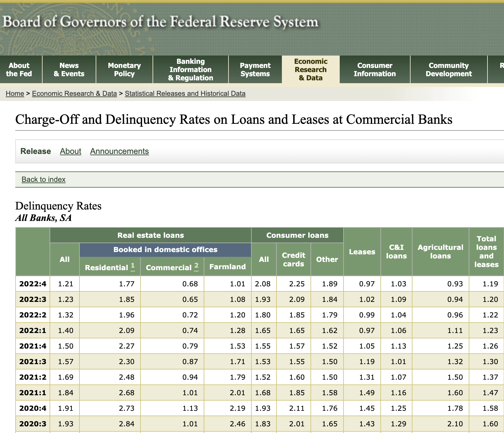Image resolution: width=504 pixels, height=433 pixels.
Task: Click Total loans and leases header
Action: 487,252
